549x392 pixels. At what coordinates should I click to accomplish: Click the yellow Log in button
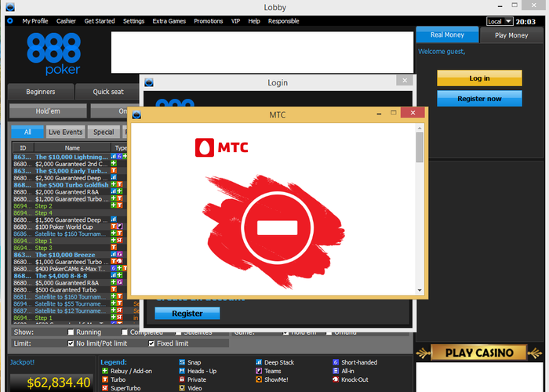(479, 78)
